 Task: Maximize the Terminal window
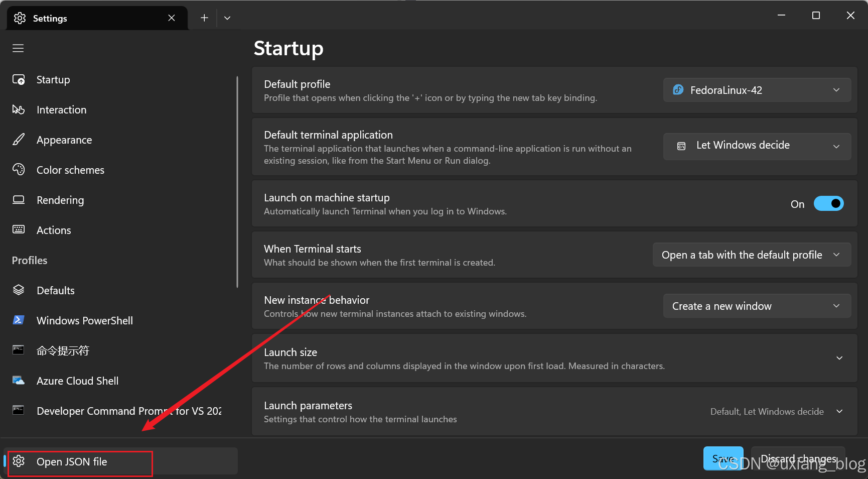(x=816, y=15)
